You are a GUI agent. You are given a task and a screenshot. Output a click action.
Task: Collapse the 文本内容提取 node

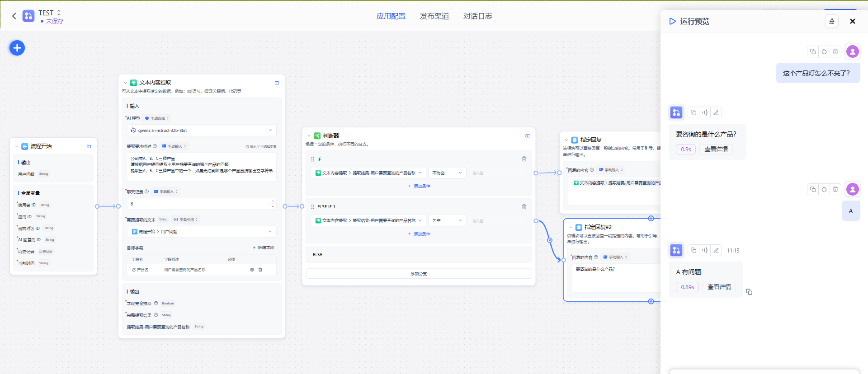pos(125,83)
